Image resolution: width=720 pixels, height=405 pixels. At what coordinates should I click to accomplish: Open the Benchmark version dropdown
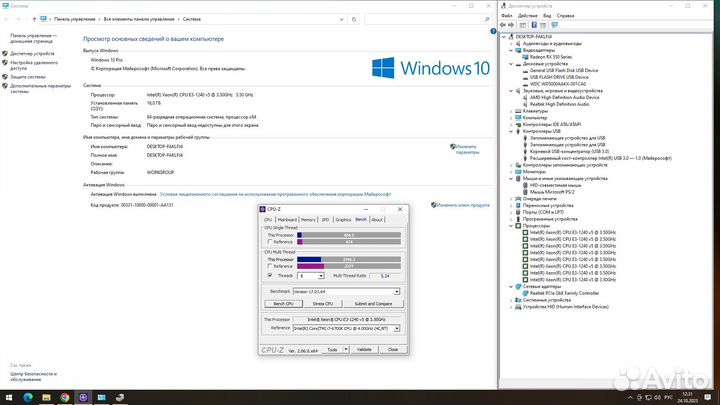coord(396,292)
